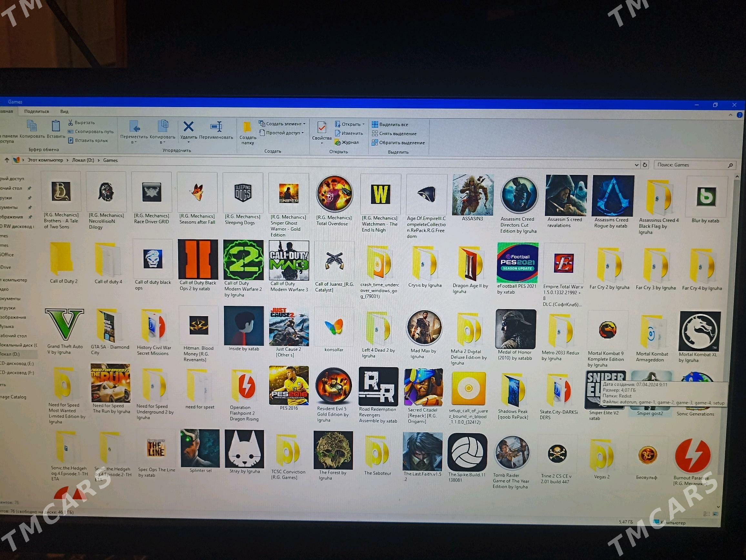Click Создать папку (New folder) icon

tap(247, 127)
